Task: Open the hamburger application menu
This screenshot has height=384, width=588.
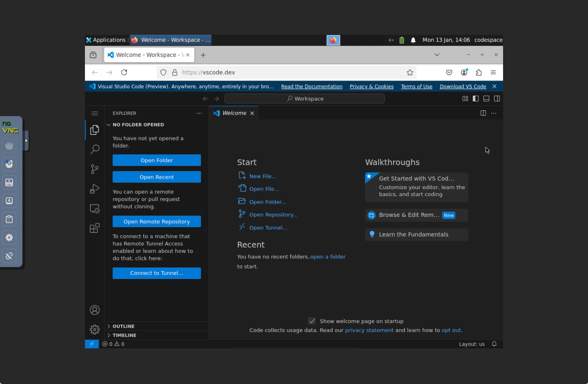Action: point(94,113)
